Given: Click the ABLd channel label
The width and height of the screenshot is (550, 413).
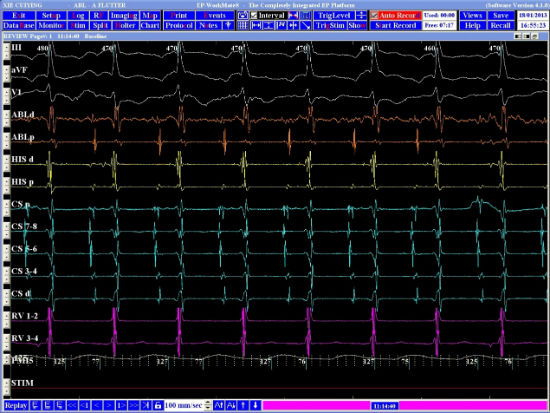Looking at the screenshot, I should (23, 115).
